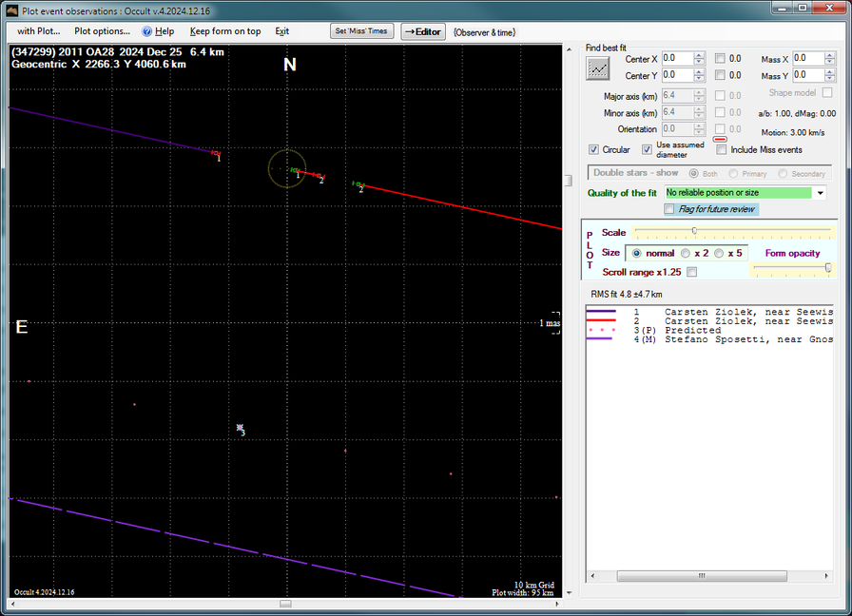852x616 pixels.
Task: Select list row '3(P) Predicted'
Action: click(709, 330)
